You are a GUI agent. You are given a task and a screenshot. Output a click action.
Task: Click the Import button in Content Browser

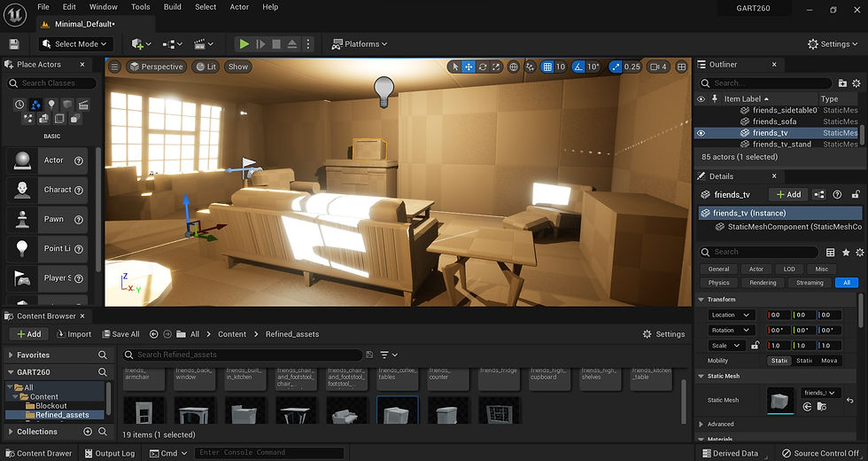click(x=74, y=334)
